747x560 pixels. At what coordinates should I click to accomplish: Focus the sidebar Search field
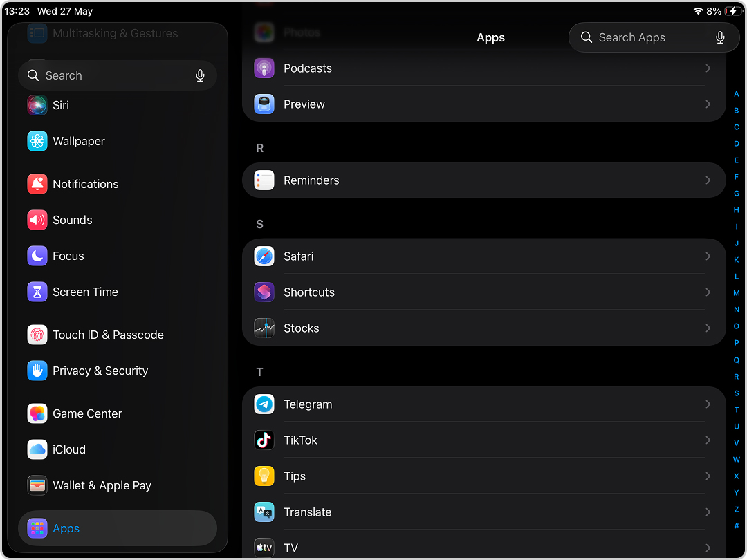[x=117, y=75]
